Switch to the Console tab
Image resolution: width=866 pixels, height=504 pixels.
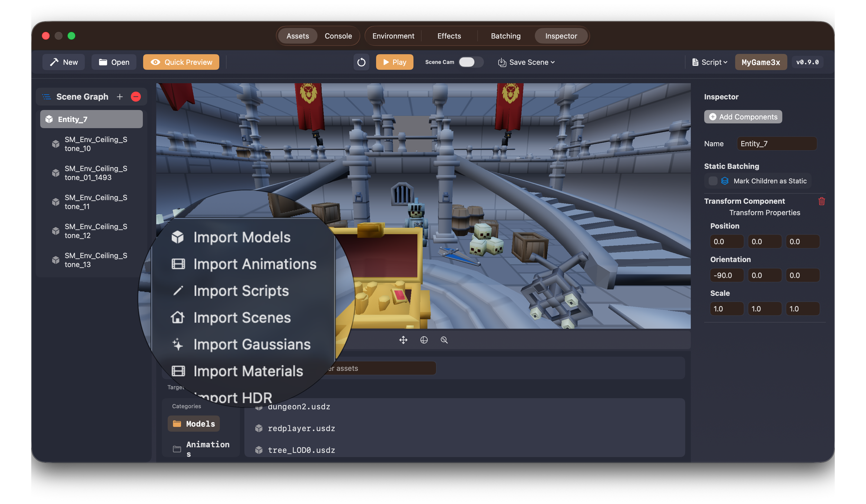click(x=338, y=36)
